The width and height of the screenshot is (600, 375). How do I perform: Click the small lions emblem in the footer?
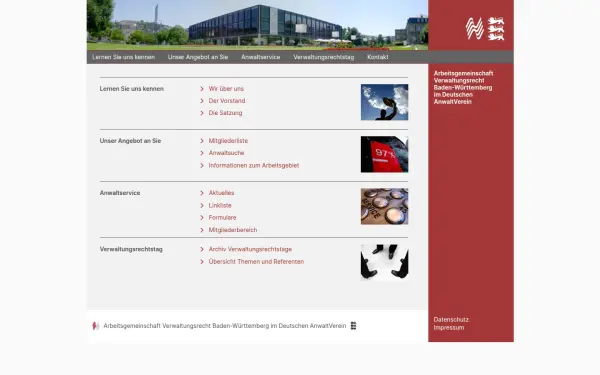click(x=354, y=326)
